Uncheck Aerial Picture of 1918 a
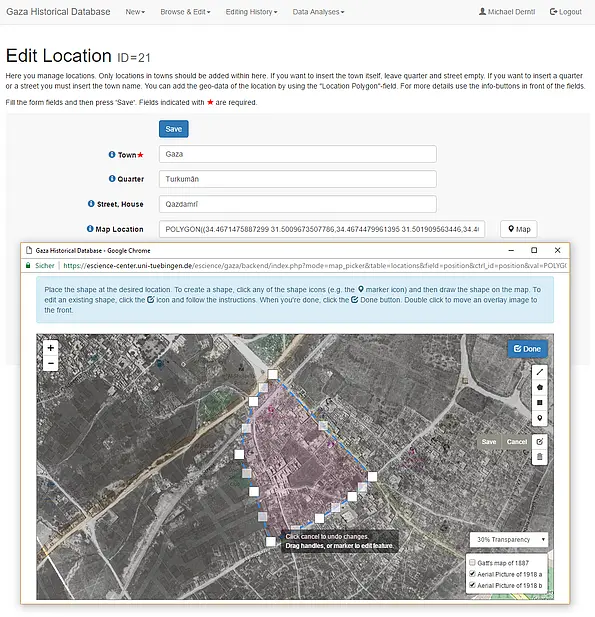The width and height of the screenshot is (595, 617). [472, 574]
